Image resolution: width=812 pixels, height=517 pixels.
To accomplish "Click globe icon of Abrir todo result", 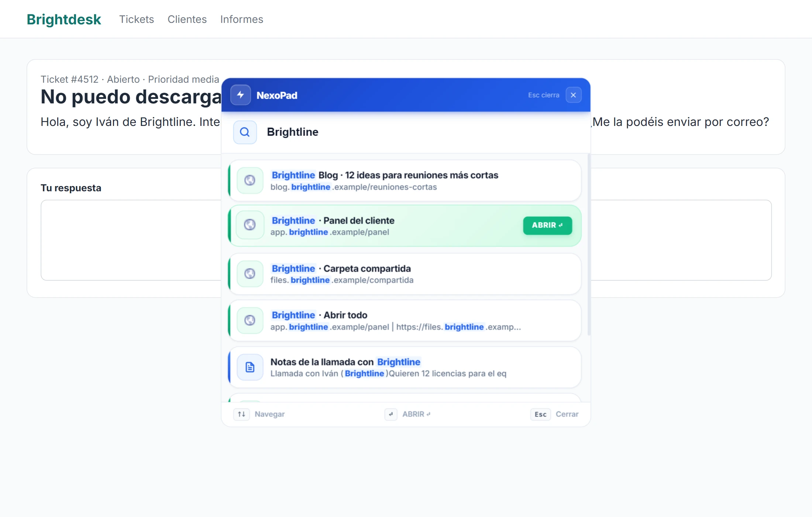I will 250,320.
